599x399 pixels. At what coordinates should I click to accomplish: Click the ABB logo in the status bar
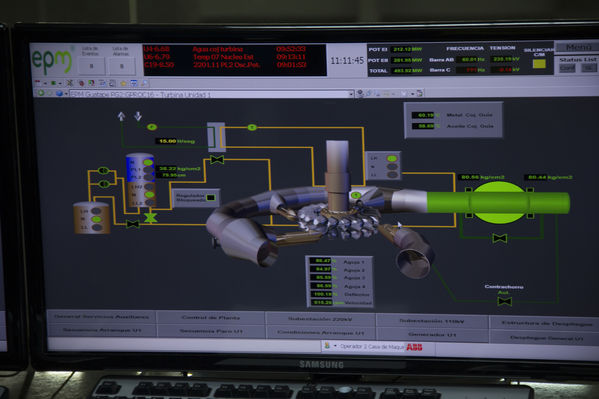[414, 347]
